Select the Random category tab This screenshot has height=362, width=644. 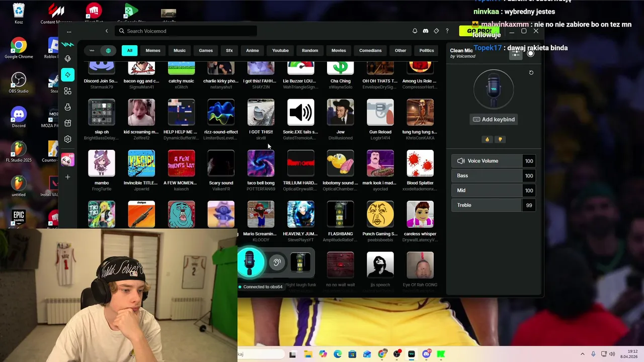pos(310,50)
